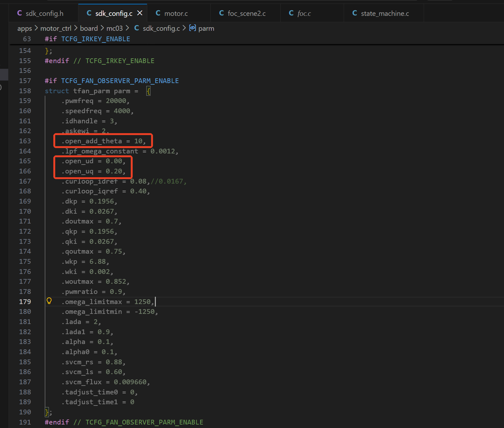The image size is (504, 428).
Task: Select 'parm' symbol in the breadcrumb
Action: (206, 29)
